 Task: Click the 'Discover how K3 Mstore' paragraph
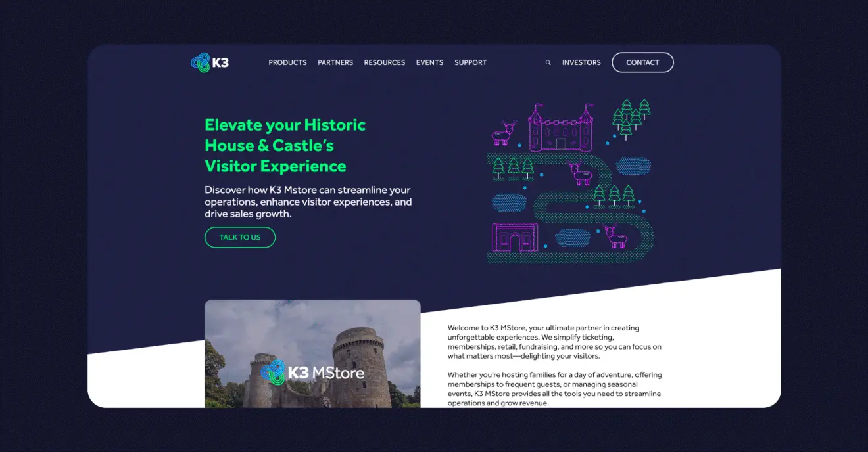point(308,202)
